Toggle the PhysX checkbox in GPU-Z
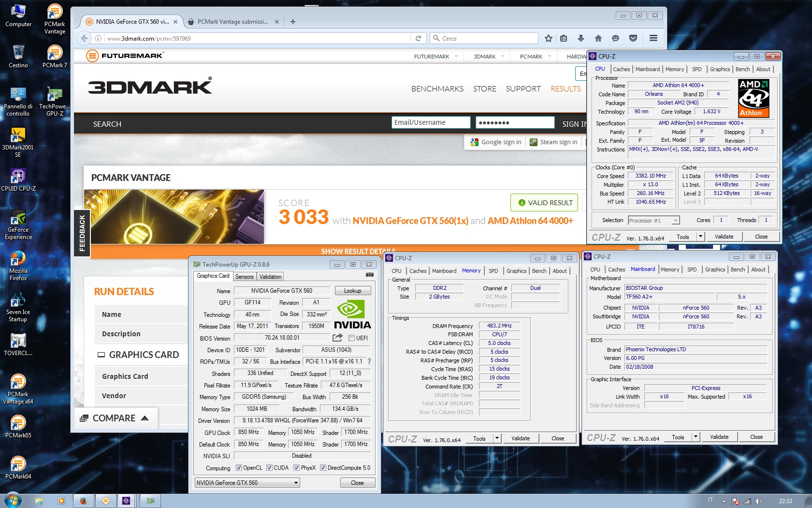This screenshot has height=508, width=812. pos(296,468)
